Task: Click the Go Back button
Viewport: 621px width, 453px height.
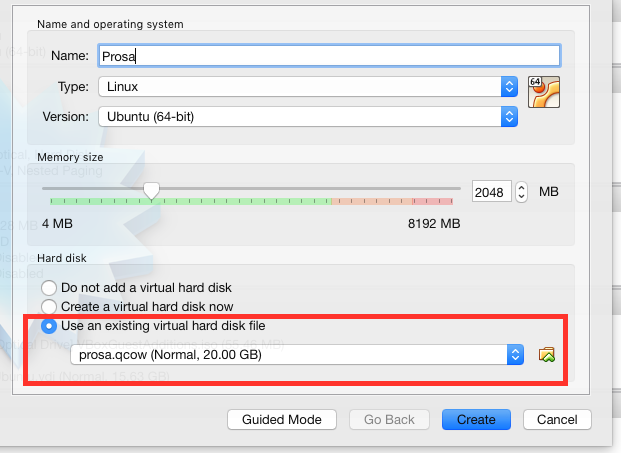Action: (389, 419)
